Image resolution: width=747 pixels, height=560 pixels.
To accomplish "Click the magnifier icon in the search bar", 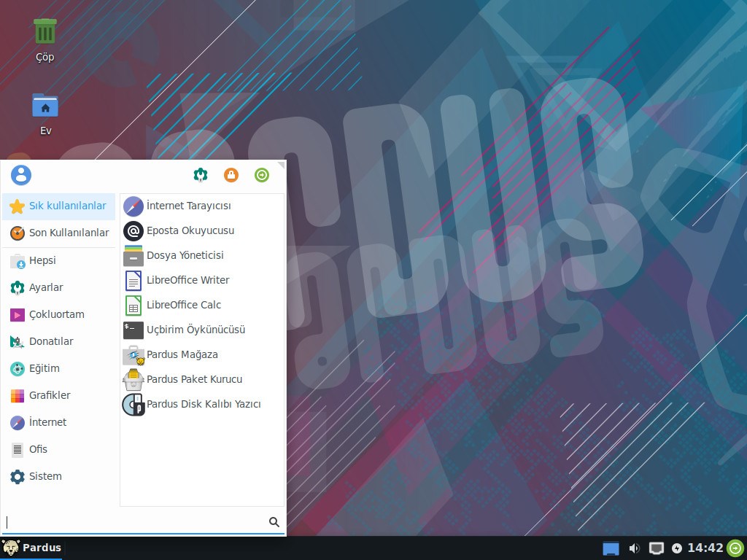I will coord(274,522).
